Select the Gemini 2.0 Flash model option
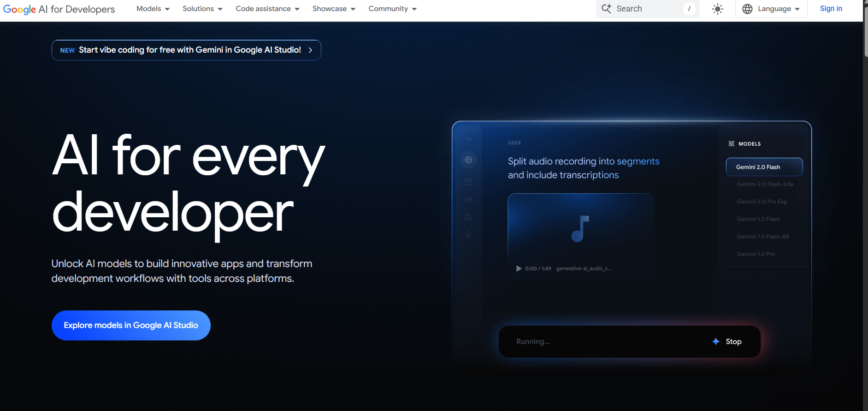This screenshot has width=868, height=411. 764,167
